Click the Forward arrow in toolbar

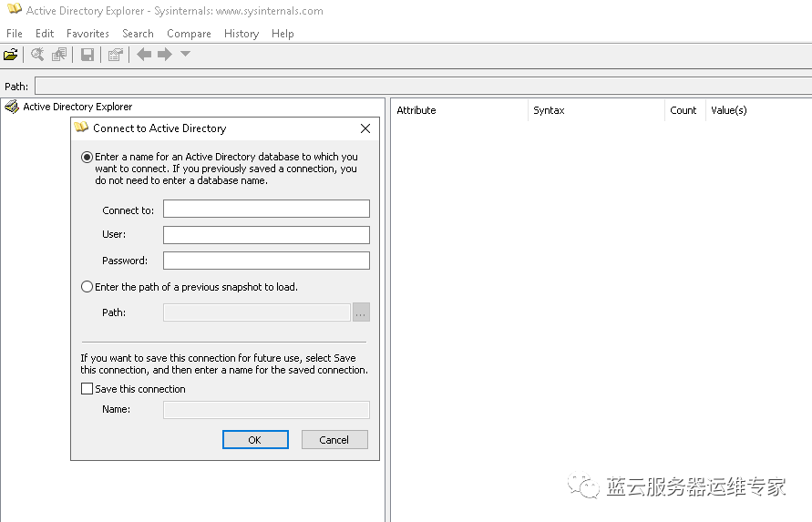pos(165,54)
